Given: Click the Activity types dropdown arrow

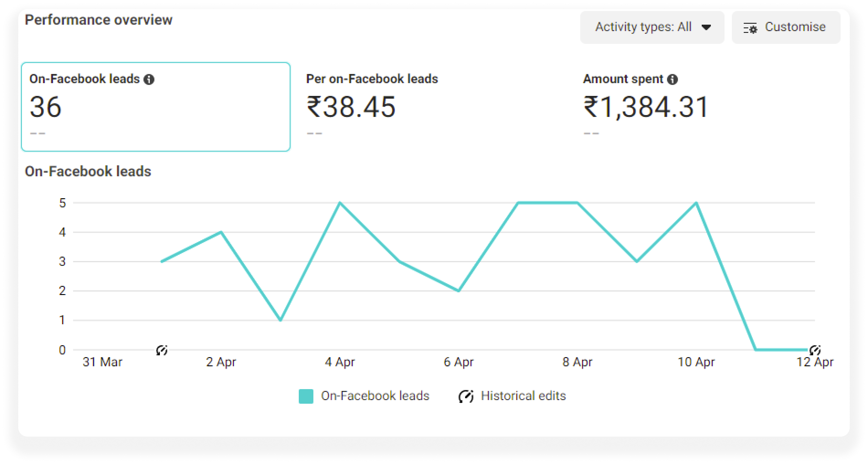Looking at the screenshot, I should (706, 27).
